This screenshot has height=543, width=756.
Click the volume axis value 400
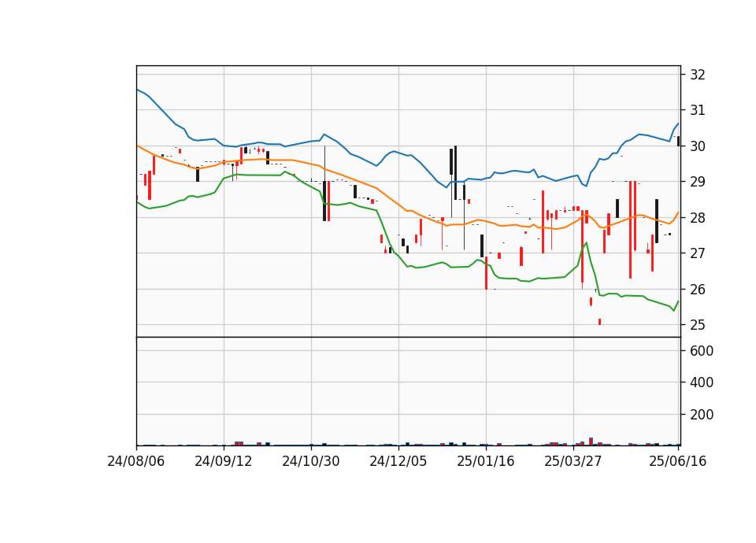coord(702,382)
